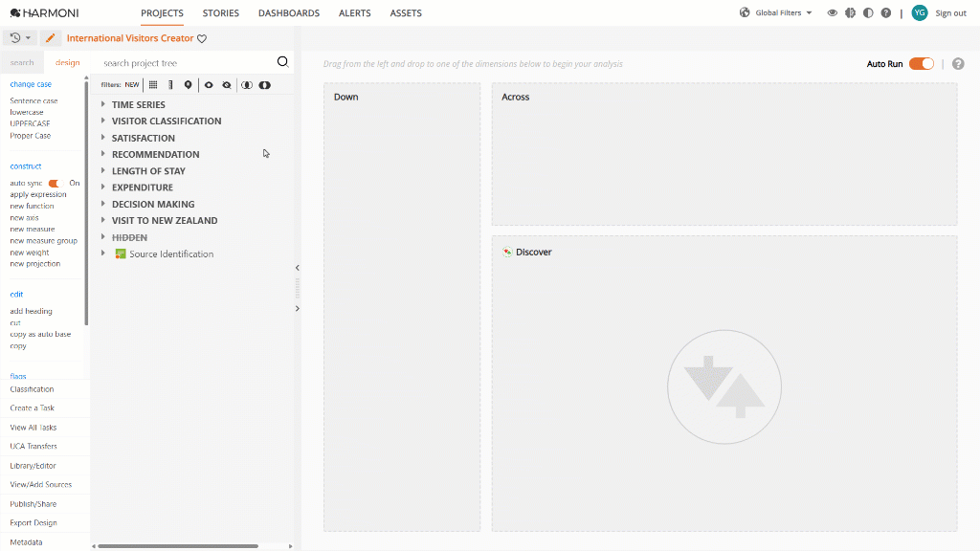Image resolution: width=980 pixels, height=551 pixels.
Task: Open analysis help question mark icon
Action: click(958, 64)
